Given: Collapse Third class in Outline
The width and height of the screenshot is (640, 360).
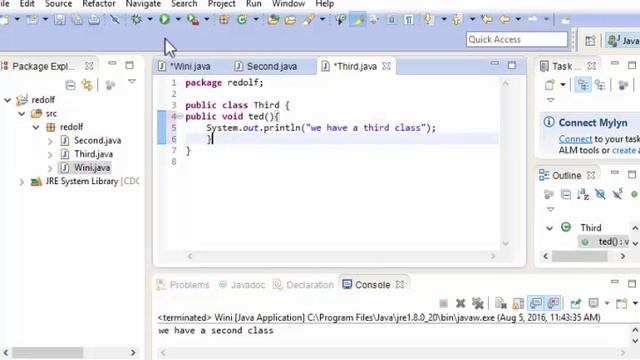Looking at the screenshot, I should pos(549,228).
